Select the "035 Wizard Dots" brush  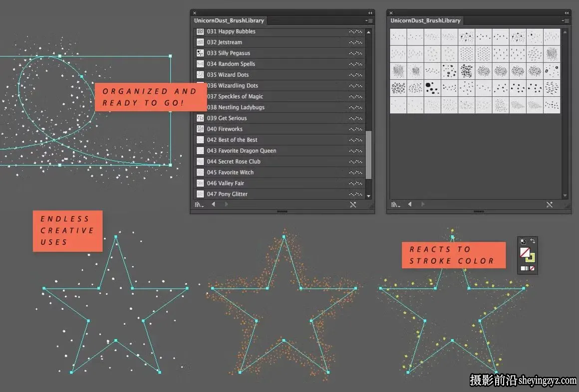pos(280,75)
